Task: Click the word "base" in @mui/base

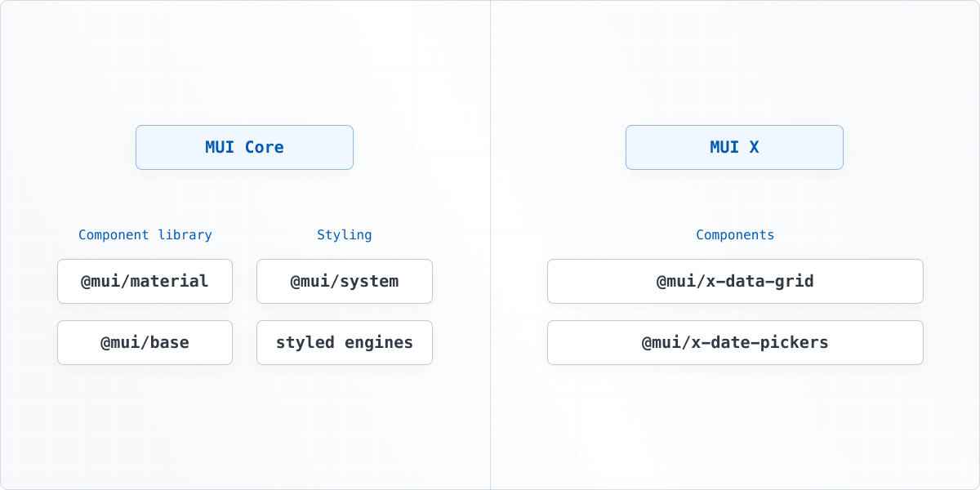Action: coord(169,343)
